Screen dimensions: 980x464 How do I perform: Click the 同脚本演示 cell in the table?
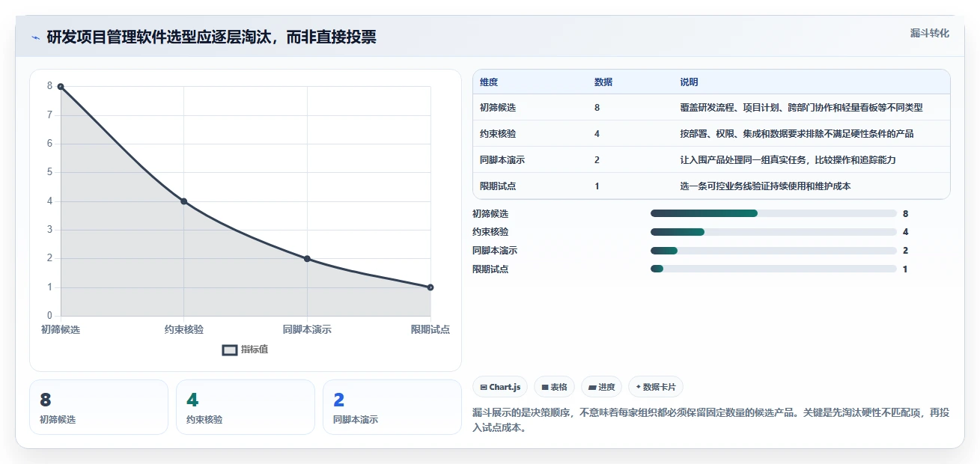point(502,160)
